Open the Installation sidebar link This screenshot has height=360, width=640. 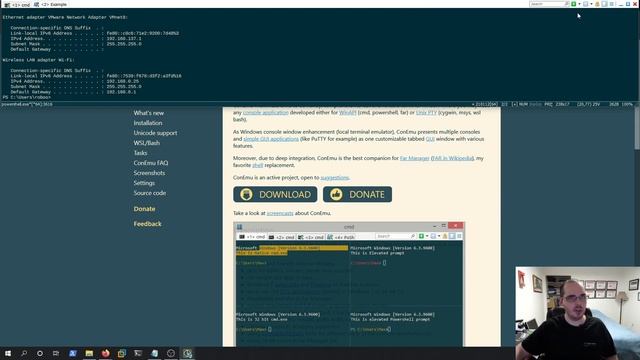tap(148, 123)
